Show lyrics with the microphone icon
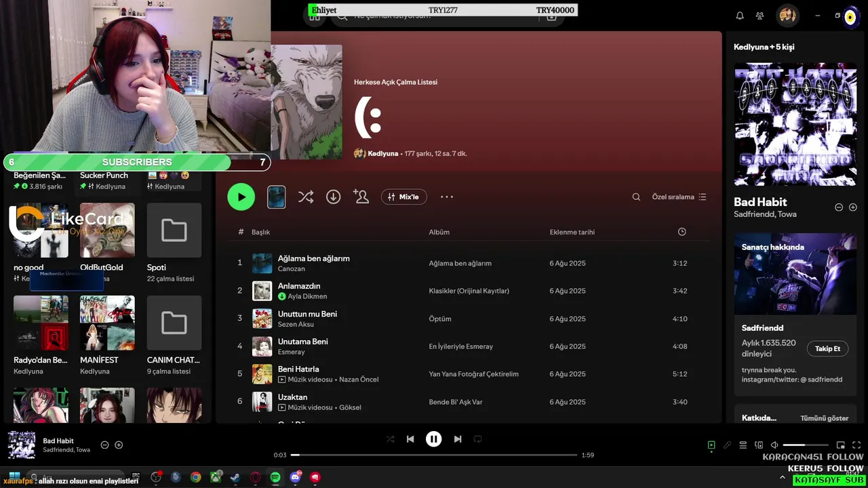This screenshot has width=868, height=488. click(x=727, y=445)
